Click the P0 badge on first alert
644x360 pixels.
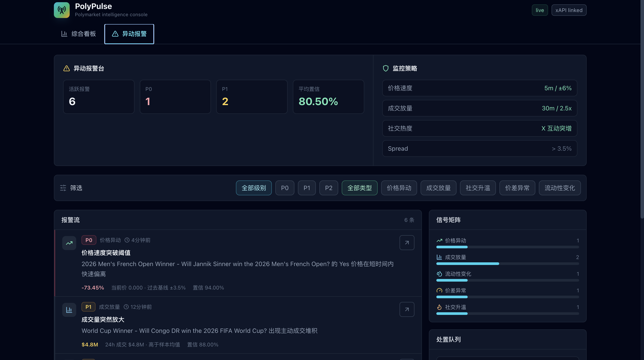pyautogui.click(x=89, y=240)
